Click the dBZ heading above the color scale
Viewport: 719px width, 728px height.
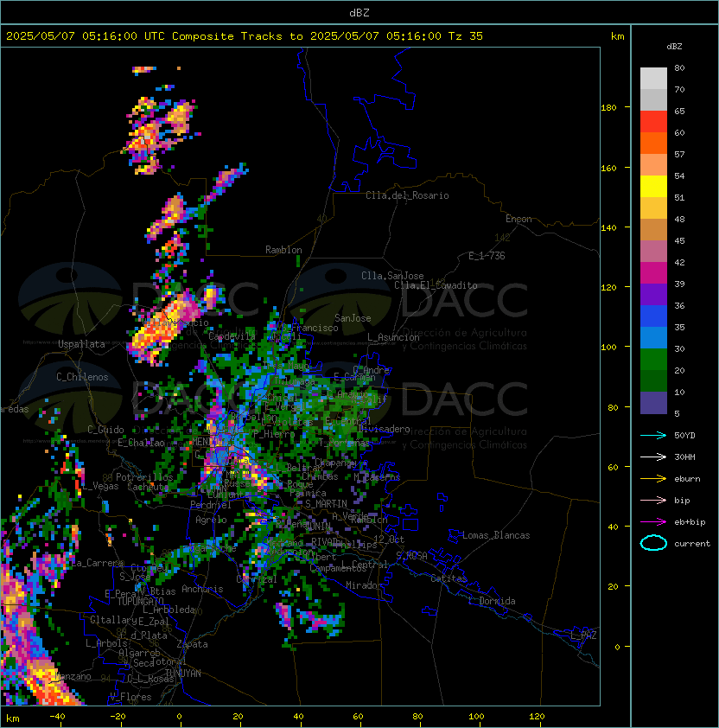(674, 47)
